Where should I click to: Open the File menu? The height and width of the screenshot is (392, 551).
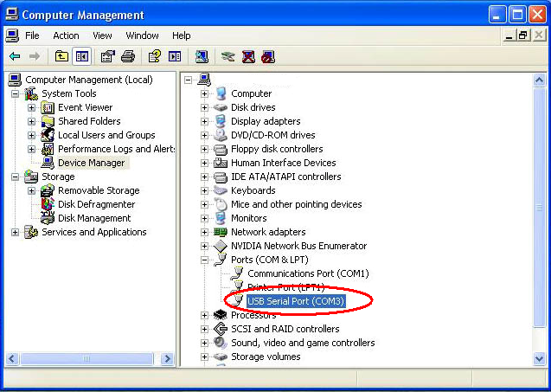tap(32, 35)
